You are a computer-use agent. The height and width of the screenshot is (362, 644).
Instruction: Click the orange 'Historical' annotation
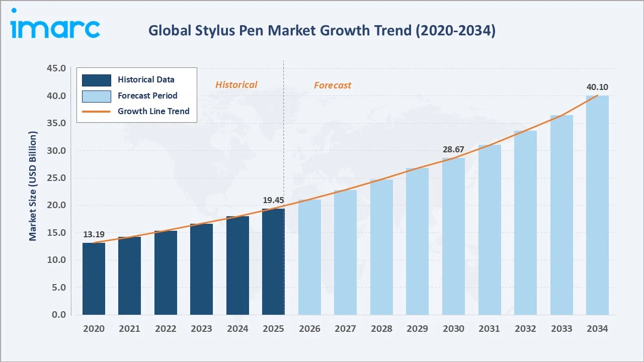pyautogui.click(x=236, y=85)
